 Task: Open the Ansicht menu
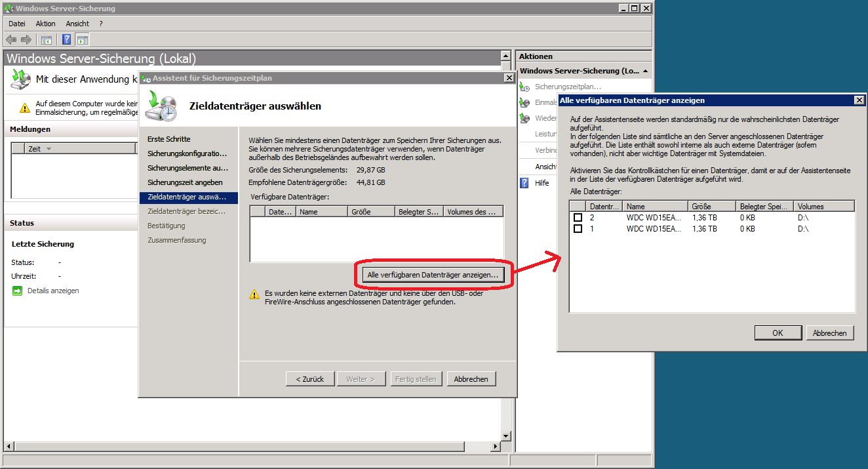(x=77, y=24)
